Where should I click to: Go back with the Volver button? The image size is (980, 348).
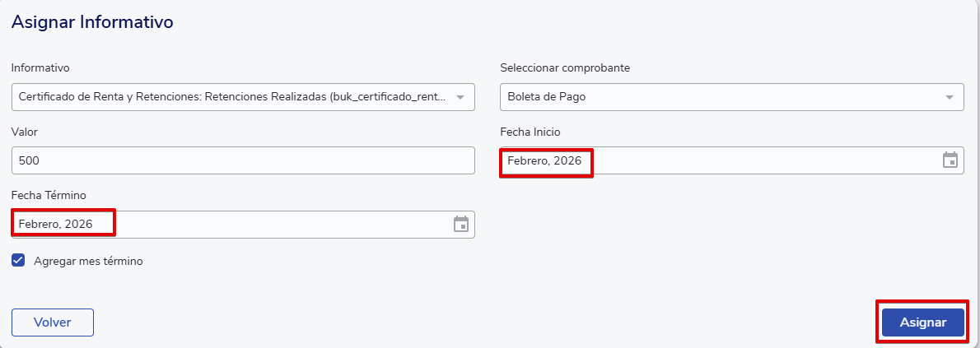click(x=53, y=322)
